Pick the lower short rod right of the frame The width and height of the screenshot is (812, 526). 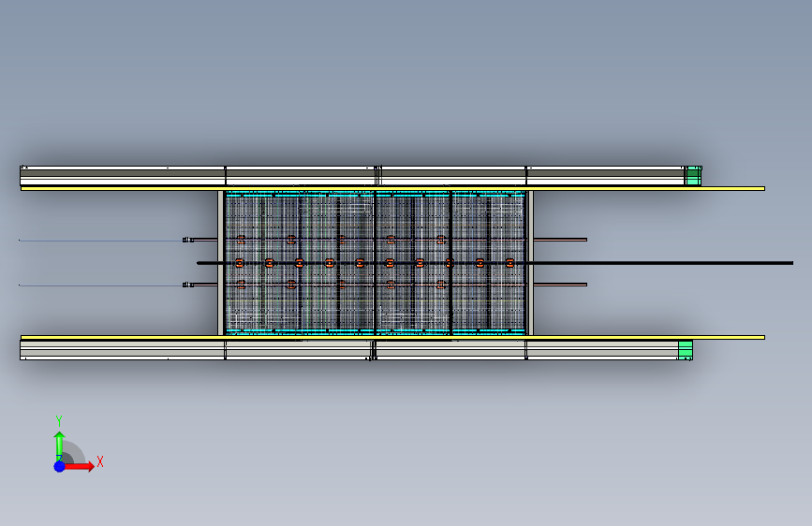(x=560, y=285)
